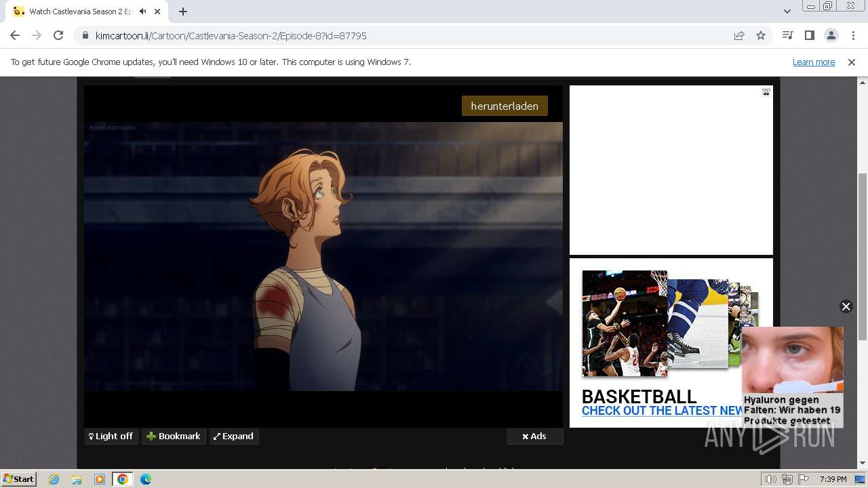Open Chrome three-dot menu
Screen dimensions: 868x488
tap(852, 35)
